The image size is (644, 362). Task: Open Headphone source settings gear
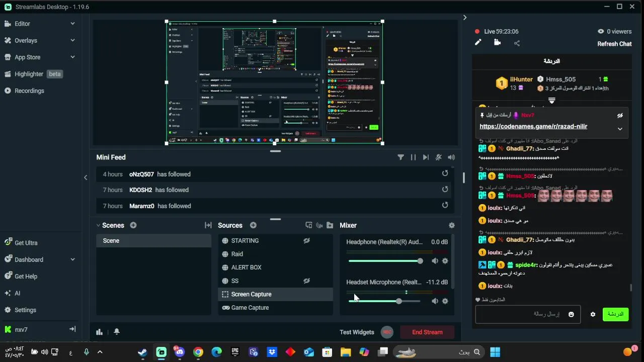(445, 261)
